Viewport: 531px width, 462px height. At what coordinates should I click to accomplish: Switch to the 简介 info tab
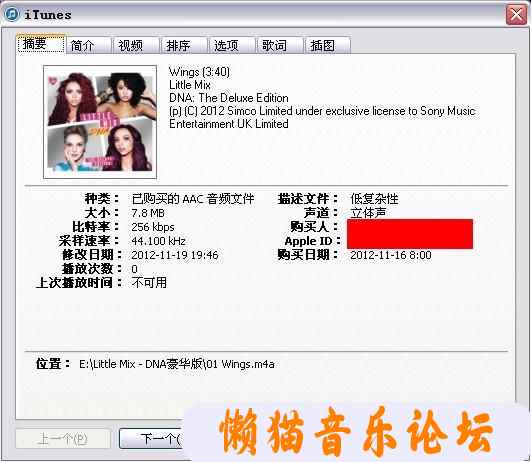89,45
